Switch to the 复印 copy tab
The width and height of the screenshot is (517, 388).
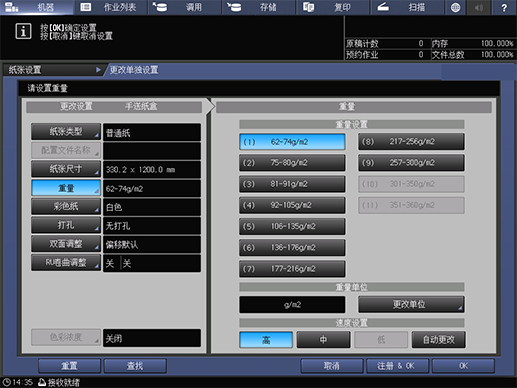pos(333,7)
